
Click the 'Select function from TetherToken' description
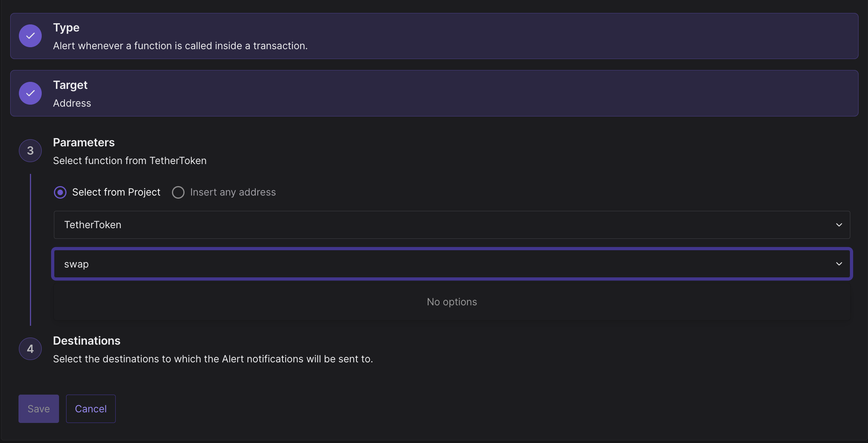(x=130, y=161)
